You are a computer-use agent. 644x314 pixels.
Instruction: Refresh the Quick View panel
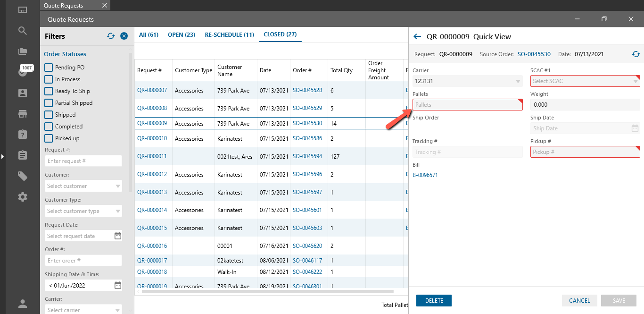click(x=636, y=54)
